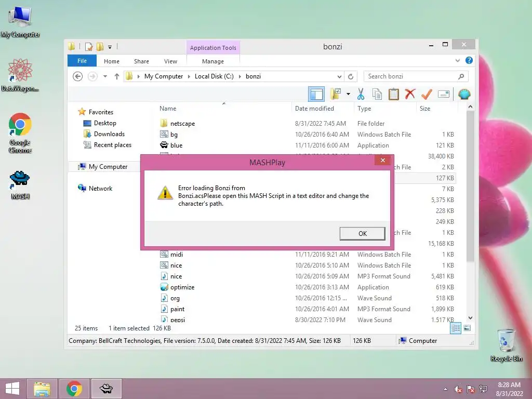The width and height of the screenshot is (532, 399).
Task: Toggle the navigation pane toolbar button
Action: point(316,94)
